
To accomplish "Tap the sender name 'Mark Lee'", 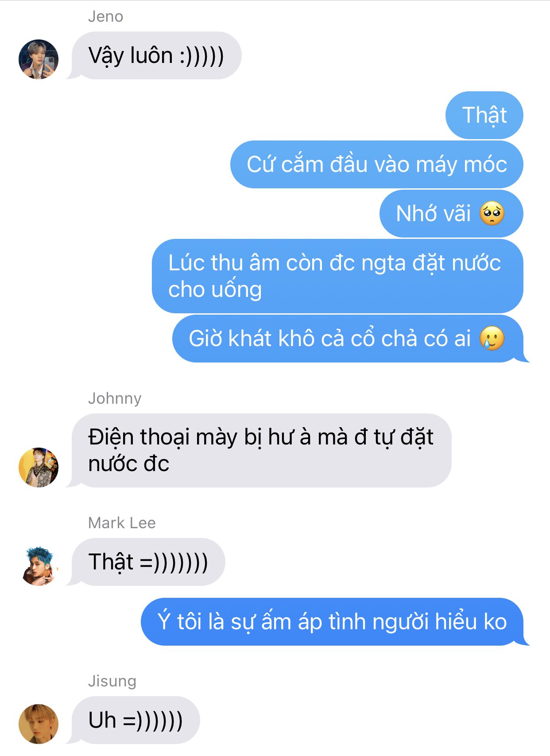I will (x=122, y=523).
